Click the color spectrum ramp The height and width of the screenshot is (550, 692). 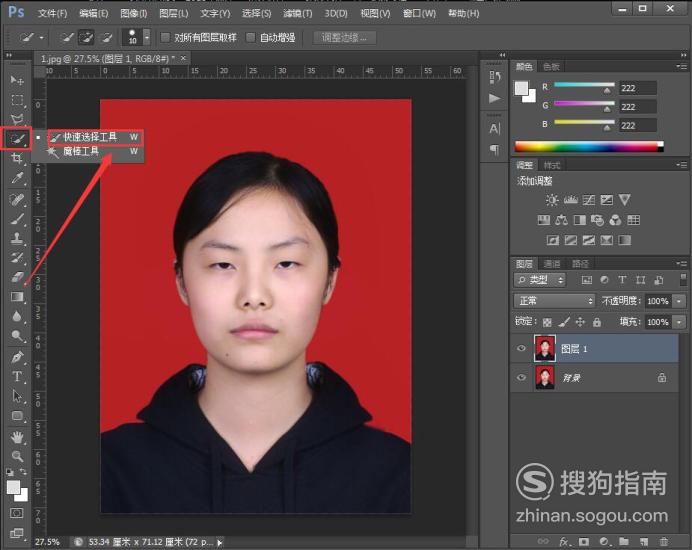589,147
